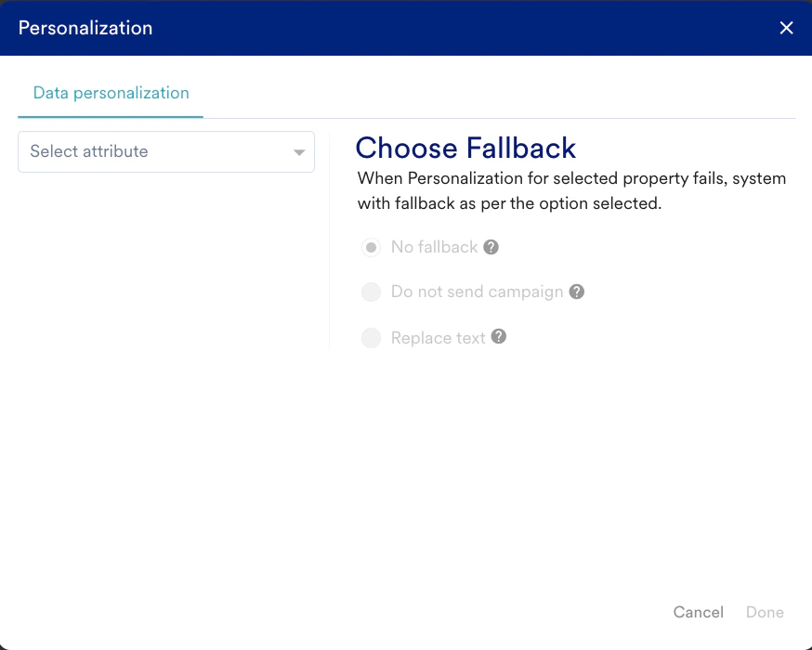Expand the Select attribute dropdown arrow

pos(299,152)
